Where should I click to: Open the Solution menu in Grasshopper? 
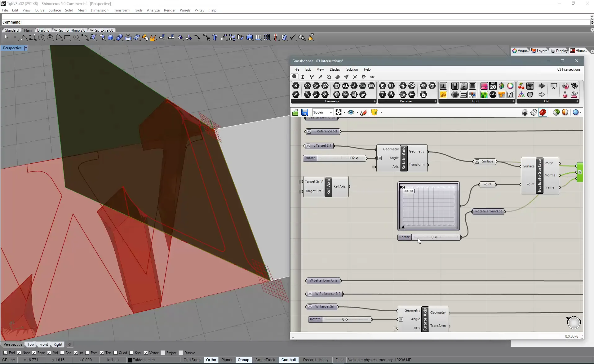pyautogui.click(x=352, y=69)
